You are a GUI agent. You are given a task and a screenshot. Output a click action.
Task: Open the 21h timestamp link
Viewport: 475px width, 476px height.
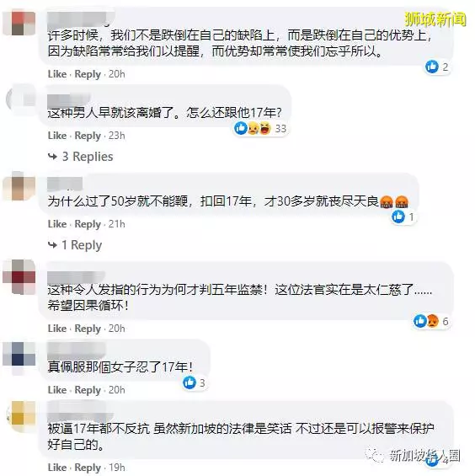click(x=117, y=224)
